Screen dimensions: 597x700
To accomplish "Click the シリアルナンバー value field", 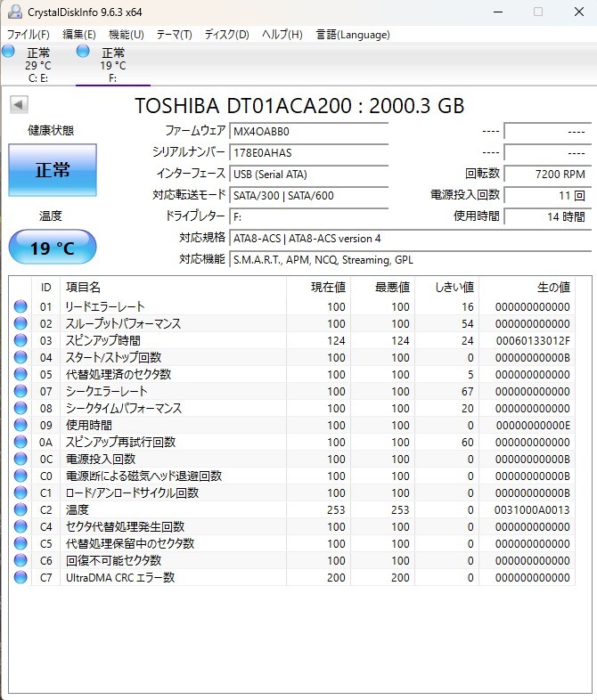I will (308, 152).
